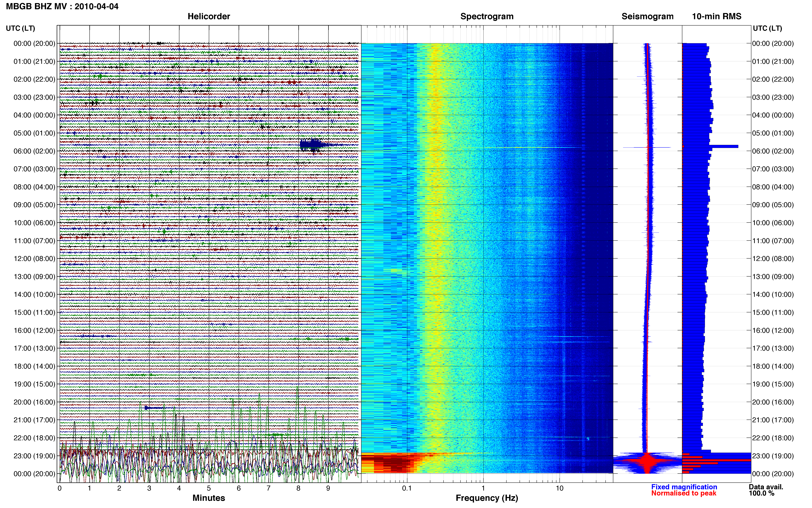Click left time label '22:00 (18:00)'
Screen dimensions: 812x508
(x=34, y=438)
